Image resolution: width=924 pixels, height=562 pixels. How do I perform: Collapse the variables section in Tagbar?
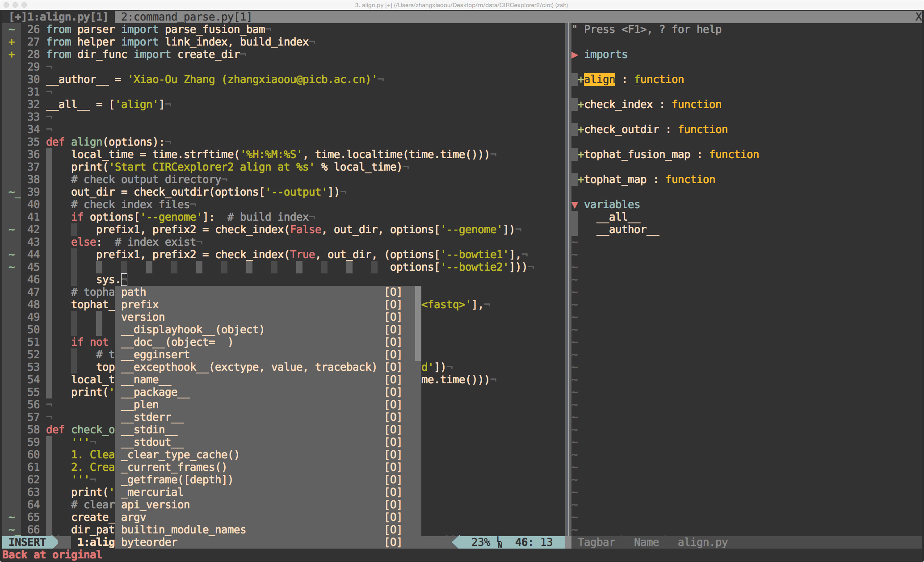(x=575, y=205)
